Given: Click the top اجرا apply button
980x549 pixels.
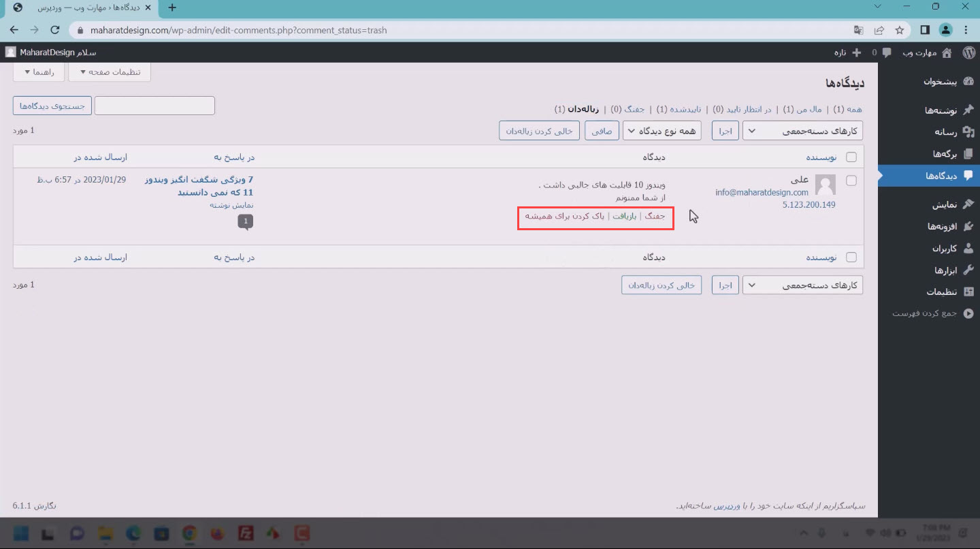Looking at the screenshot, I should pyautogui.click(x=725, y=131).
